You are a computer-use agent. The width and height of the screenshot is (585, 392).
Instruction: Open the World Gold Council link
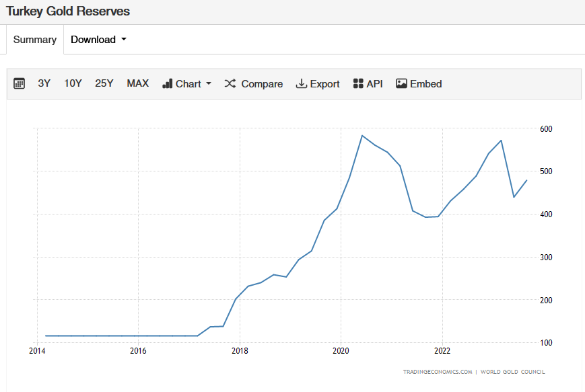click(x=513, y=372)
